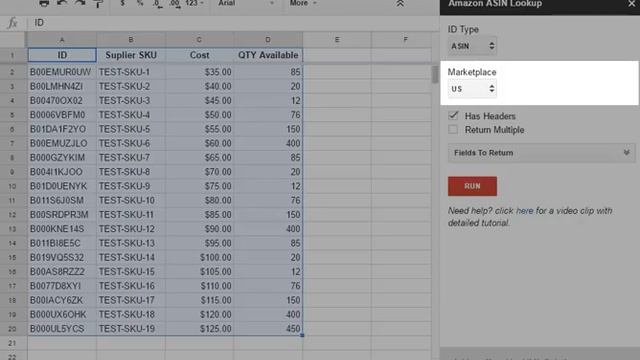This screenshot has height=360, width=640.
Task: Click the red RUN button
Action: (x=472, y=186)
